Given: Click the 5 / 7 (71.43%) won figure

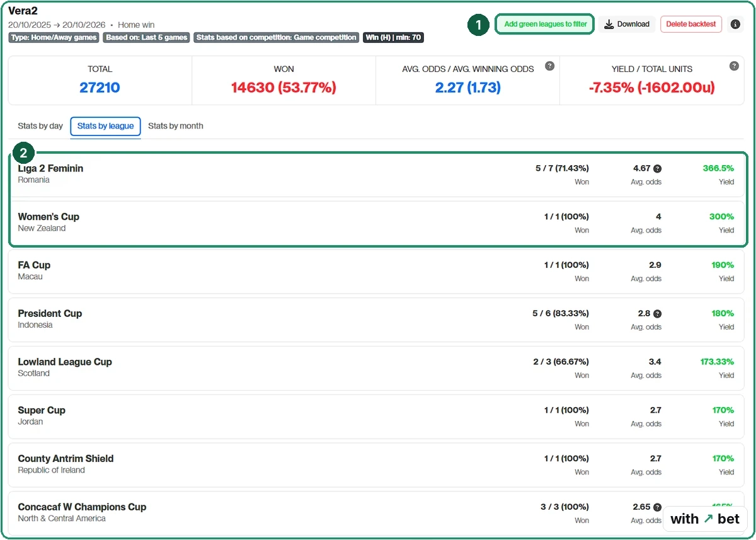Looking at the screenshot, I should tap(562, 168).
